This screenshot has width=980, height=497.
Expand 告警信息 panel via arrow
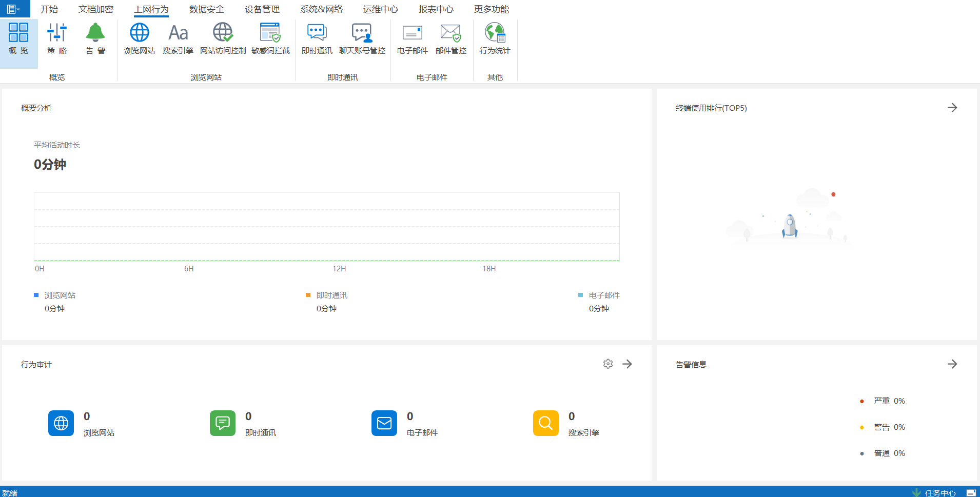(x=952, y=364)
